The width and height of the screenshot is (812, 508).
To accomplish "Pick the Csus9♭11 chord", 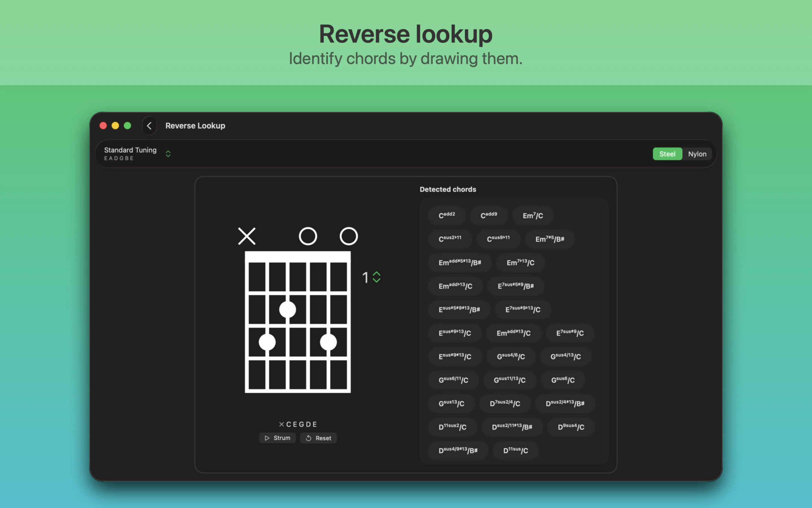I will [498, 239].
